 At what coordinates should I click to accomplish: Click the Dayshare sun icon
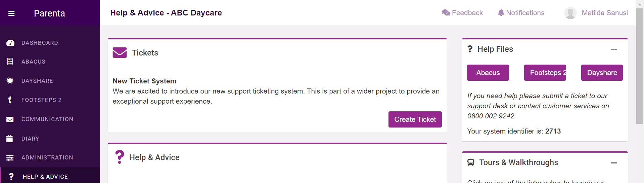coord(10,81)
